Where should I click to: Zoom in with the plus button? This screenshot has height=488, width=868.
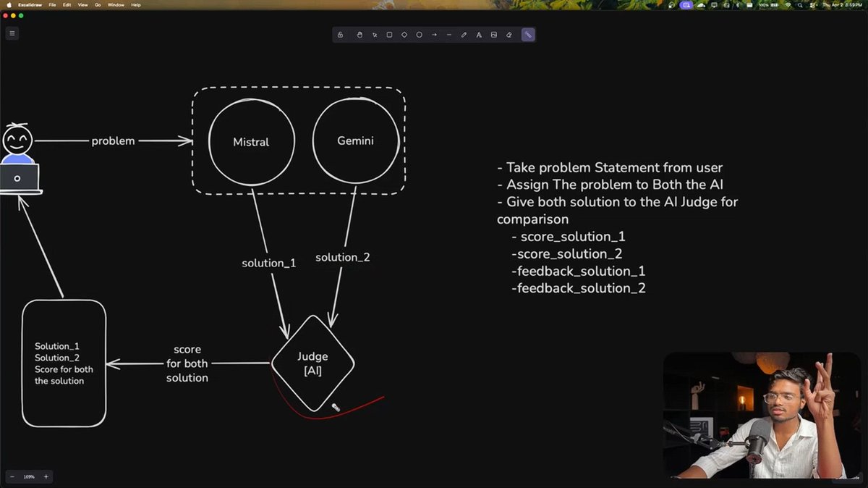tap(46, 476)
